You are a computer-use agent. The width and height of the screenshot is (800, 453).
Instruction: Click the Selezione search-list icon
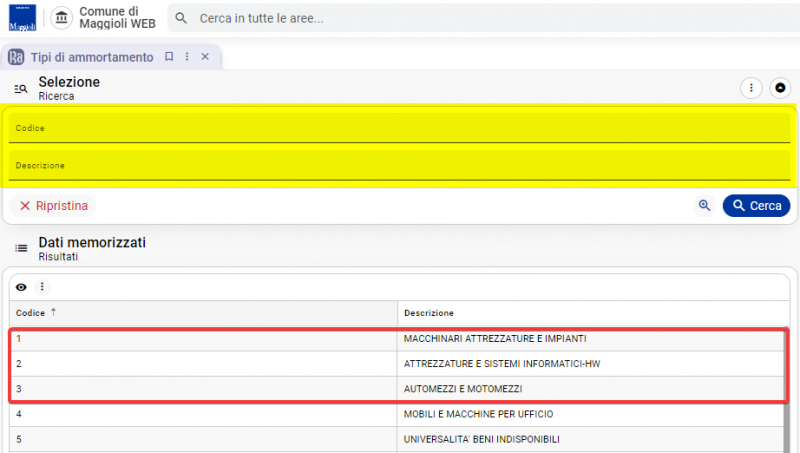tap(21, 89)
